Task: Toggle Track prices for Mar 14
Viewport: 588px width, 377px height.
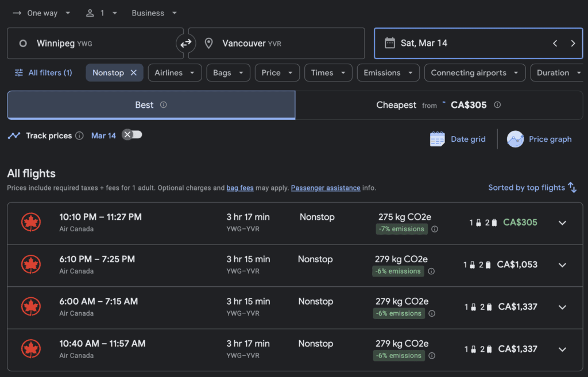Action: point(132,135)
